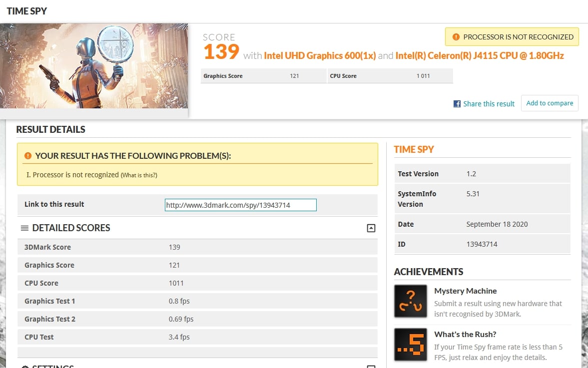Click the list icon beside Detailed Scores

tap(25, 228)
